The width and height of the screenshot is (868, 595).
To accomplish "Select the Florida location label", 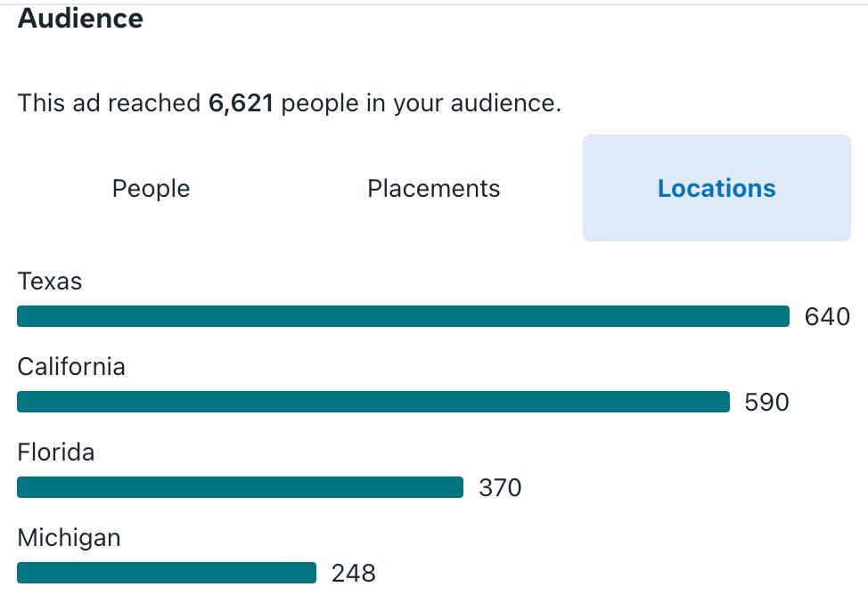I will pyautogui.click(x=56, y=452).
